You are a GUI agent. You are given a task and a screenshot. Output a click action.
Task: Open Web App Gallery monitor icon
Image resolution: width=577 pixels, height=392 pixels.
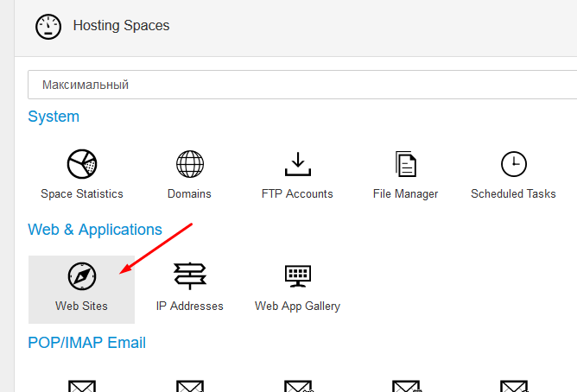pyautogui.click(x=298, y=276)
